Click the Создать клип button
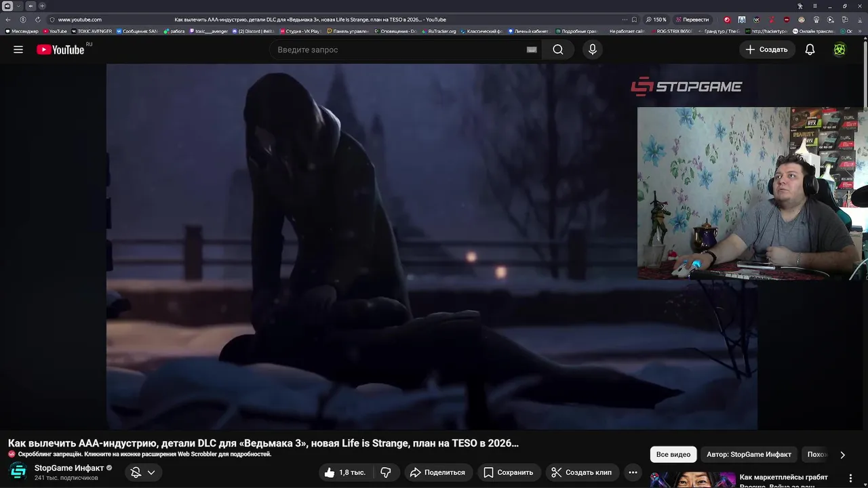 581,472
